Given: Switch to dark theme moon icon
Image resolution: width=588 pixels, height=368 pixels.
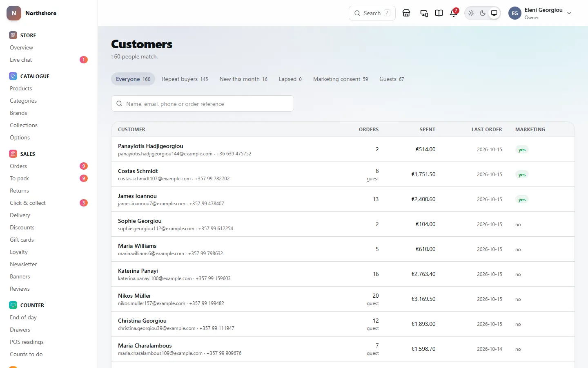Looking at the screenshot, I should coord(483,13).
